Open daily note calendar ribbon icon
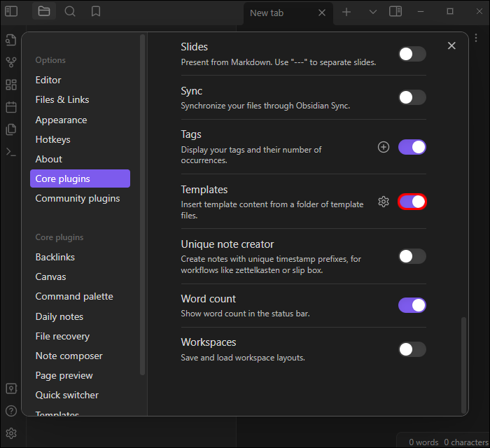 pos(10,107)
